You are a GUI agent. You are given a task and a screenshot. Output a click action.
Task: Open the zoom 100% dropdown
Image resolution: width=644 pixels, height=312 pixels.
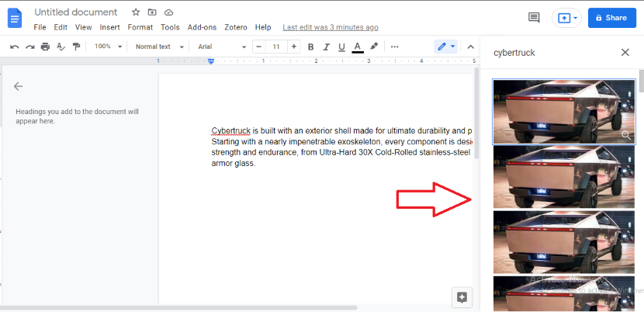pos(109,47)
